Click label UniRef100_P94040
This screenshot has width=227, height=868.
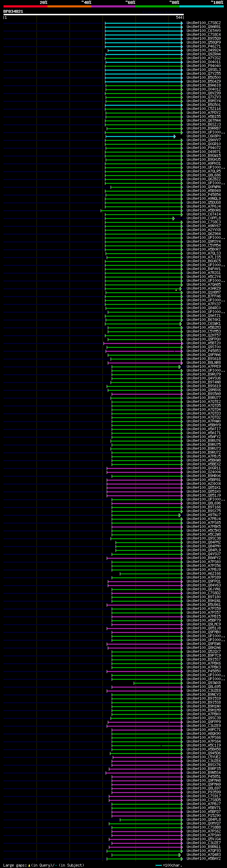[x=204, y=66]
